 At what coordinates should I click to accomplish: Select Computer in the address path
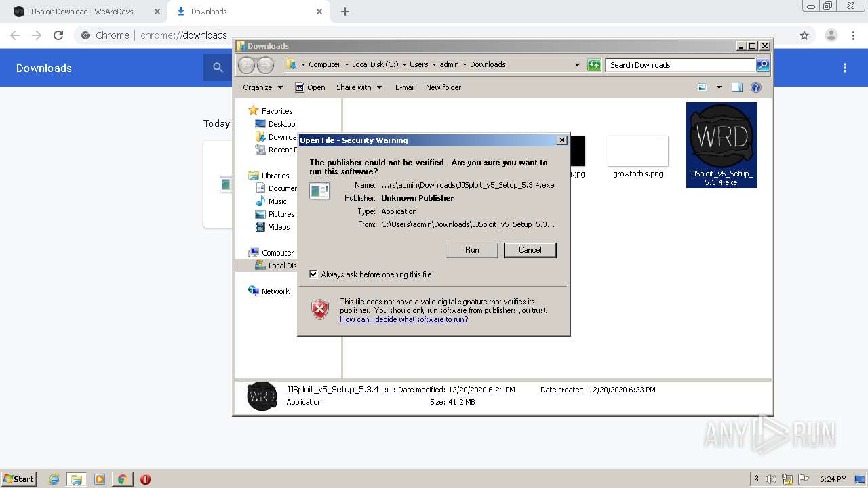[x=324, y=64]
